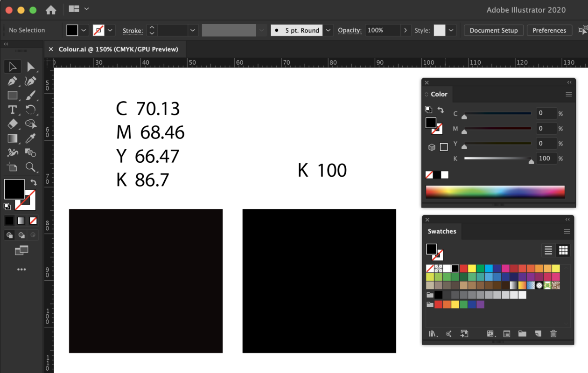Open the Swatch Libraries menu icon
This screenshot has height=373, width=588.
432,334
